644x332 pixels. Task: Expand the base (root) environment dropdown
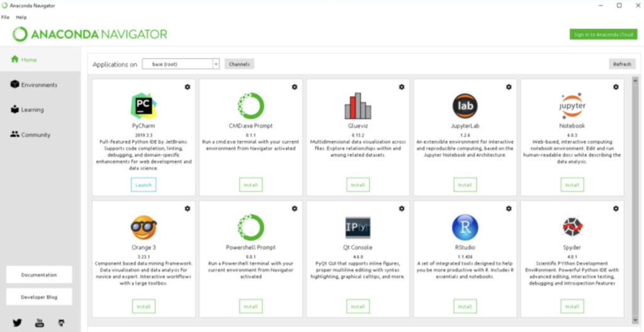coord(216,64)
